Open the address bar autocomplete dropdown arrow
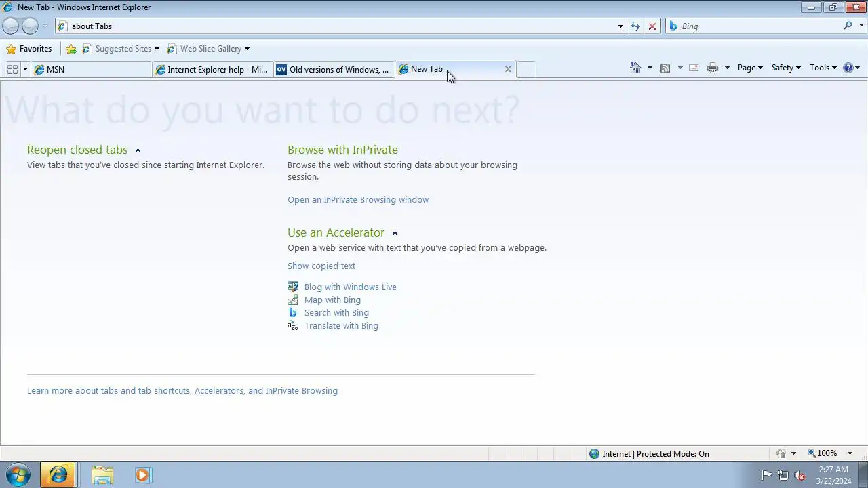This screenshot has height=488, width=868. pos(620,26)
